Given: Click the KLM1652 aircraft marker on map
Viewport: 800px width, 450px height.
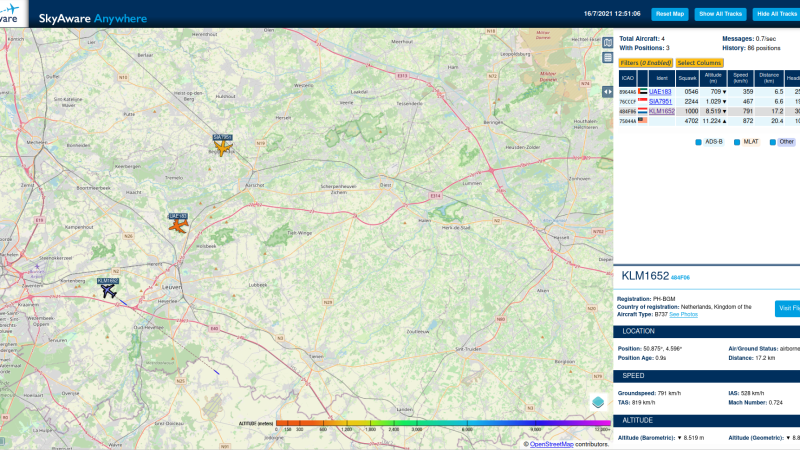Looking at the screenshot, I should [x=108, y=290].
